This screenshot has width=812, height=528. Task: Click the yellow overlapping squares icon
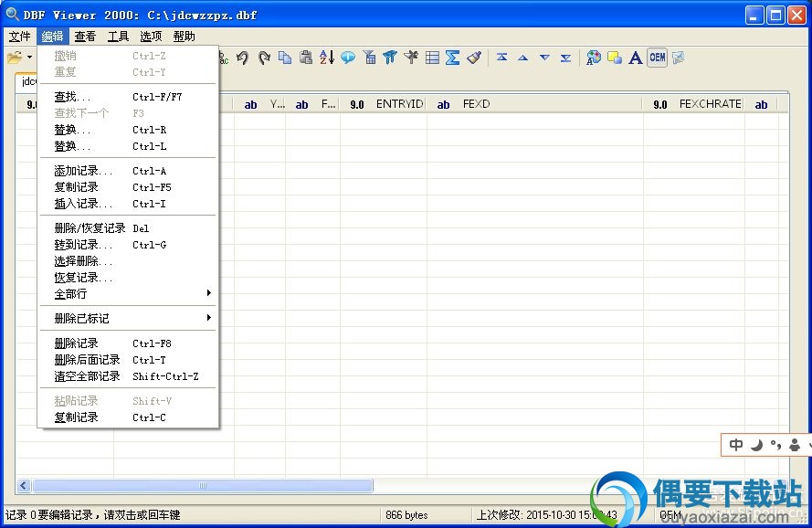[x=615, y=58]
